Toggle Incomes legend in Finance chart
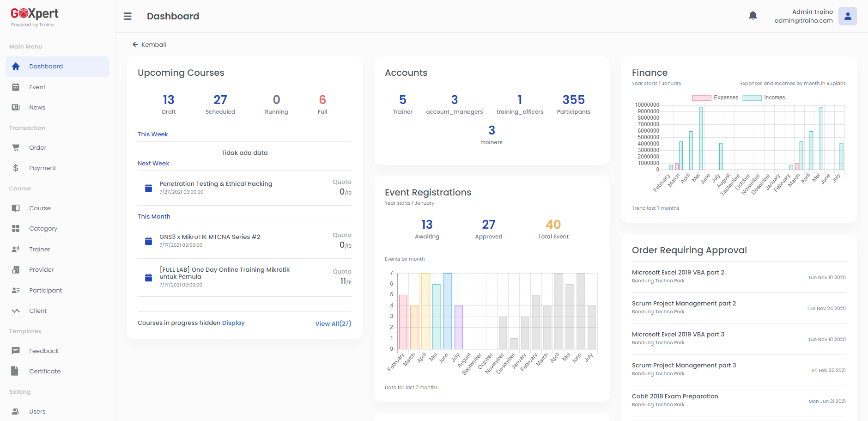The width and height of the screenshot is (868, 421). tap(764, 98)
